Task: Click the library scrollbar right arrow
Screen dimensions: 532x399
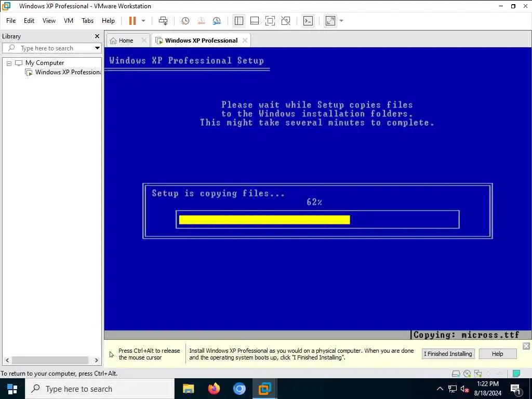Action: [96, 361]
